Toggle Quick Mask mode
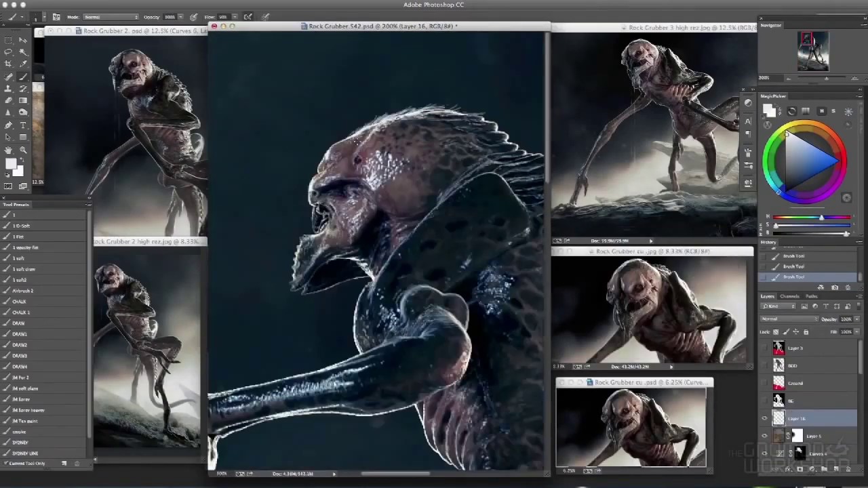The image size is (868, 488). 7,186
